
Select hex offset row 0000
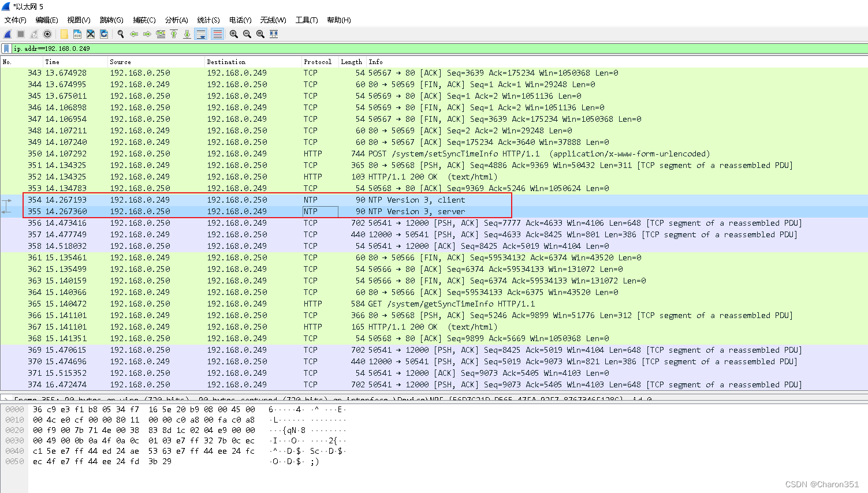coord(14,409)
